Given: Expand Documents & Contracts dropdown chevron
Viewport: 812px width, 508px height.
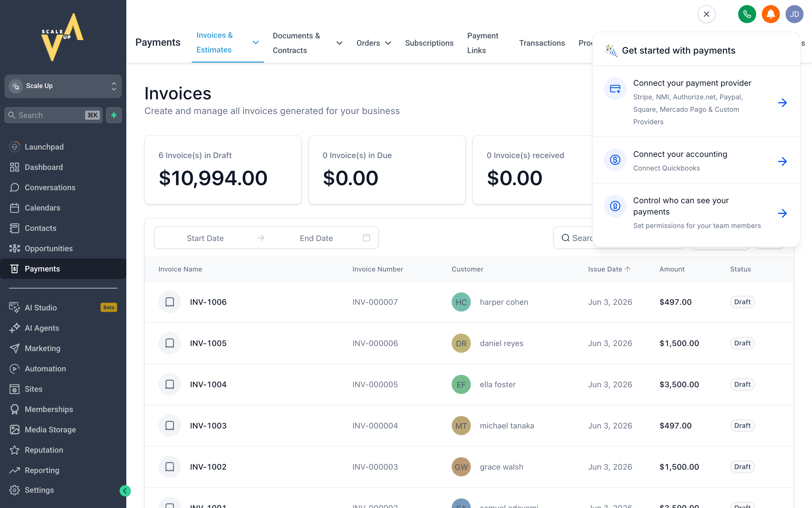Looking at the screenshot, I should click(339, 43).
